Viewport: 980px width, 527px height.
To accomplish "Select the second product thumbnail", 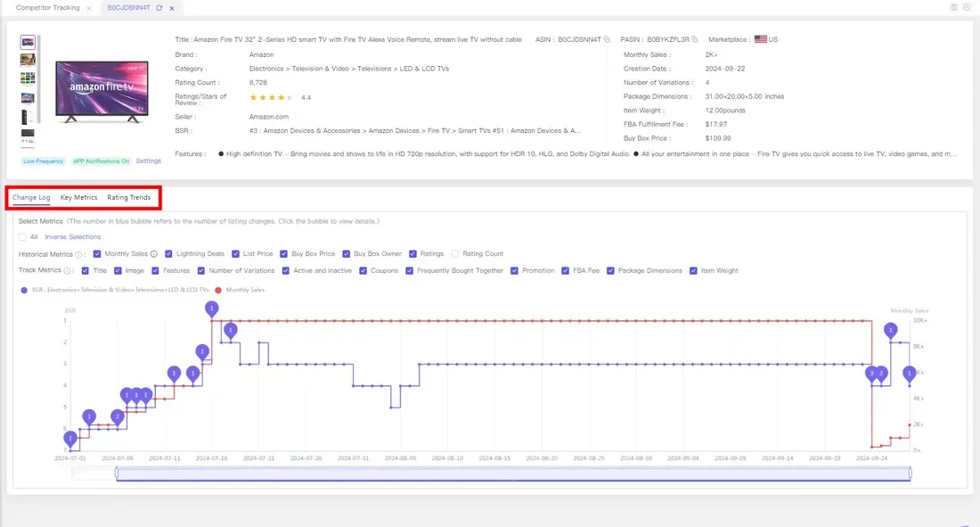I will point(28,60).
